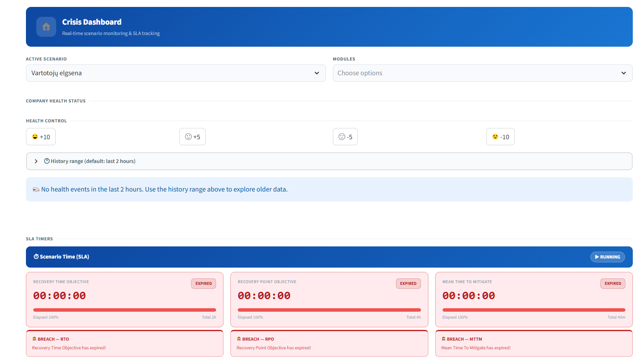Click the siren icon in BREACH — RPO alert
Image resolution: width=641 pixels, height=364 pixels.
point(239,339)
